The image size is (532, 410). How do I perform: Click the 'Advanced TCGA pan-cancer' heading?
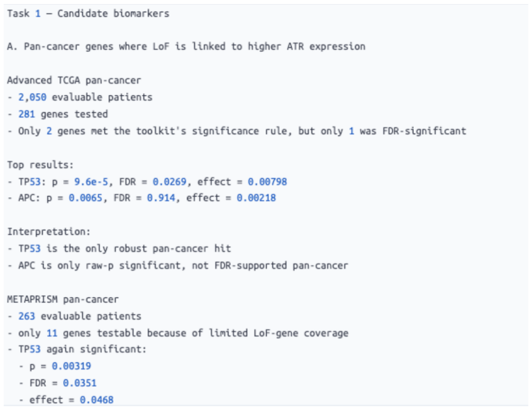[x=74, y=80]
